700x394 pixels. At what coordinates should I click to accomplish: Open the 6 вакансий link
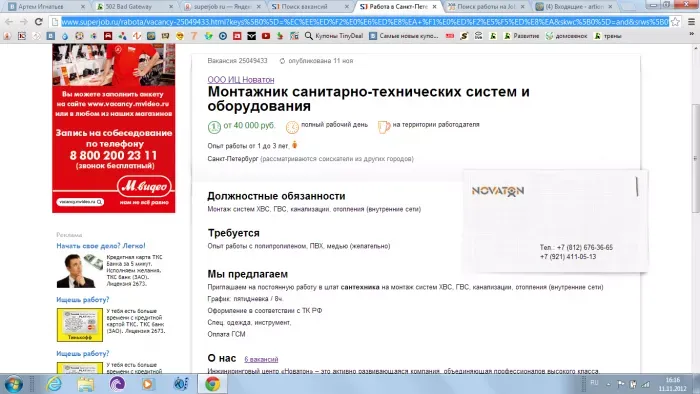pos(261,359)
